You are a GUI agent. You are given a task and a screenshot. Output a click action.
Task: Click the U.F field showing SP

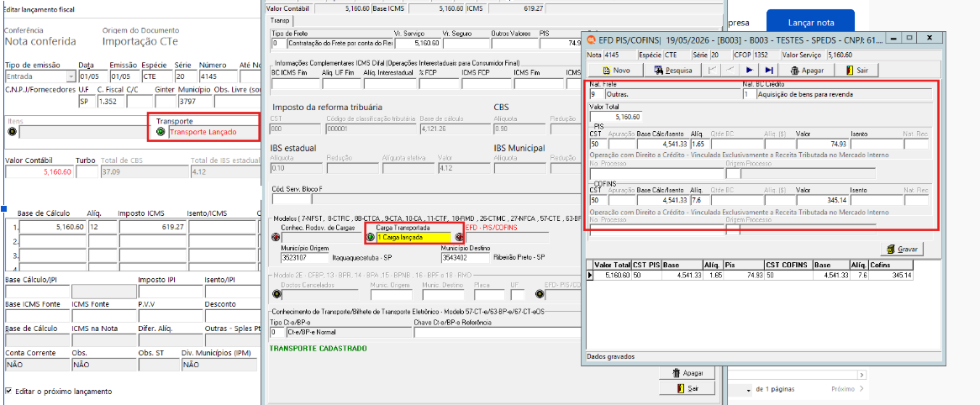(x=86, y=101)
